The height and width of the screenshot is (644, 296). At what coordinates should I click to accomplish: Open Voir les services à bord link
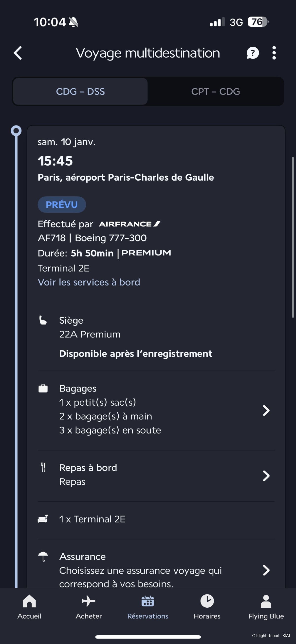(x=89, y=282)
